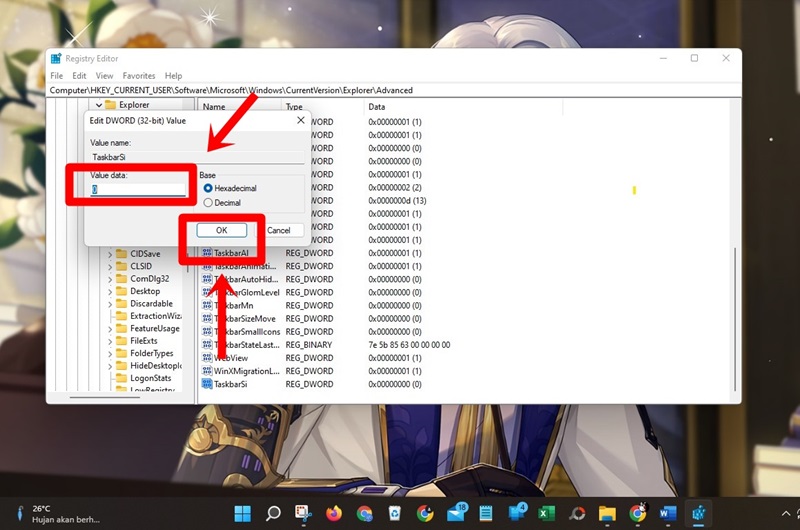Click the TaskbarAl value icon
The width and height of the screenshot is (800, 530).
(x=207, y=253)
